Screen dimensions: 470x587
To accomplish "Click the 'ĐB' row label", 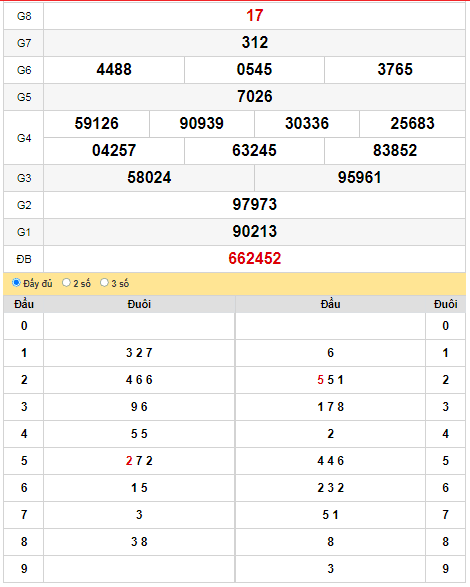I will pos(24,259).
